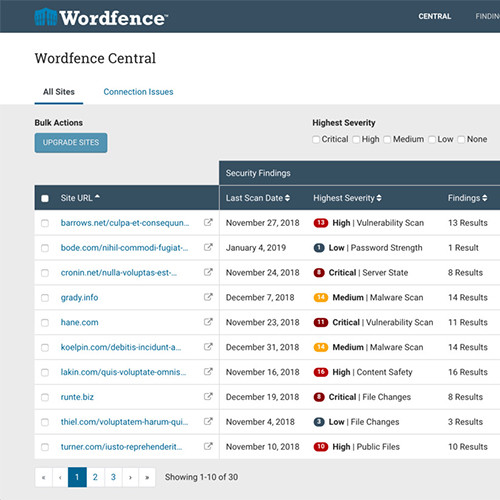Viewport: 500px width, 500px height.
Task: Open external link icon for hane.com row
Action: click(x=208, y=322)
